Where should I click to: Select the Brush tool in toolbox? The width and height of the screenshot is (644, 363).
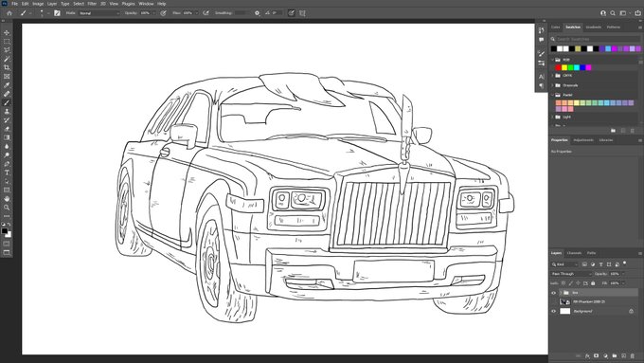pyautogui.click(x=7, y=102)
